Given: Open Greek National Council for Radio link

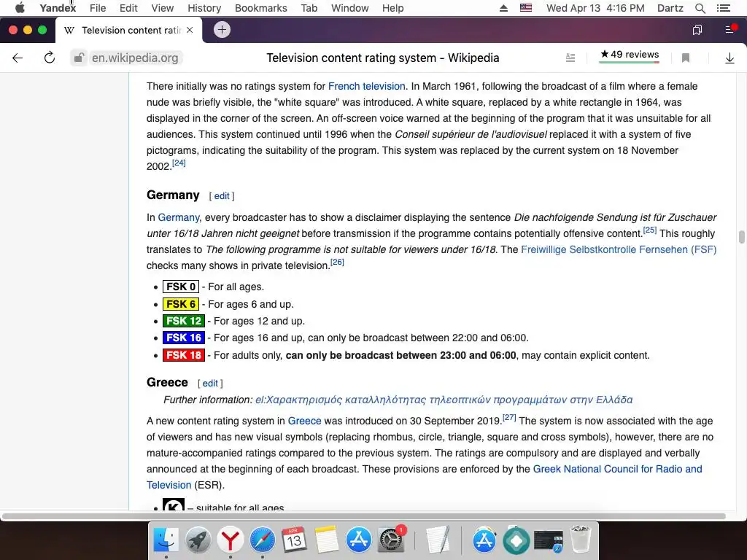Looking at the screenshot, I should coord(617,469).
